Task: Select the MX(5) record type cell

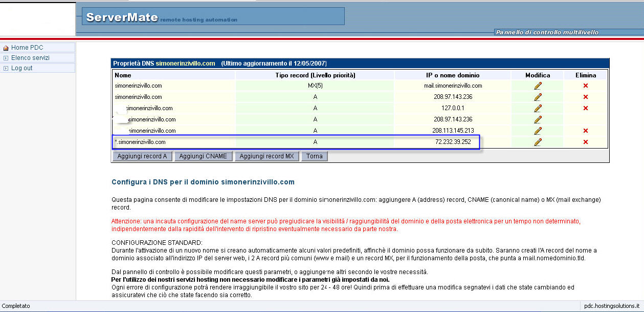Action: pos(315,86)
